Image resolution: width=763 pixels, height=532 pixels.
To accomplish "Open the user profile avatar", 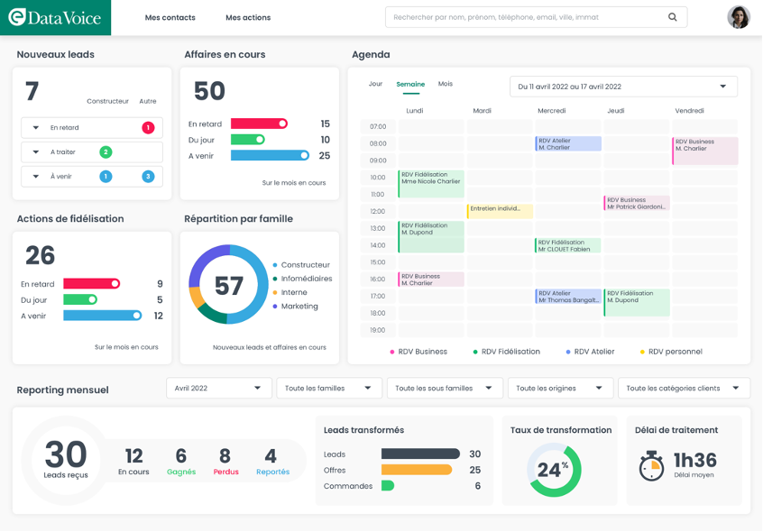I will 738,17.
